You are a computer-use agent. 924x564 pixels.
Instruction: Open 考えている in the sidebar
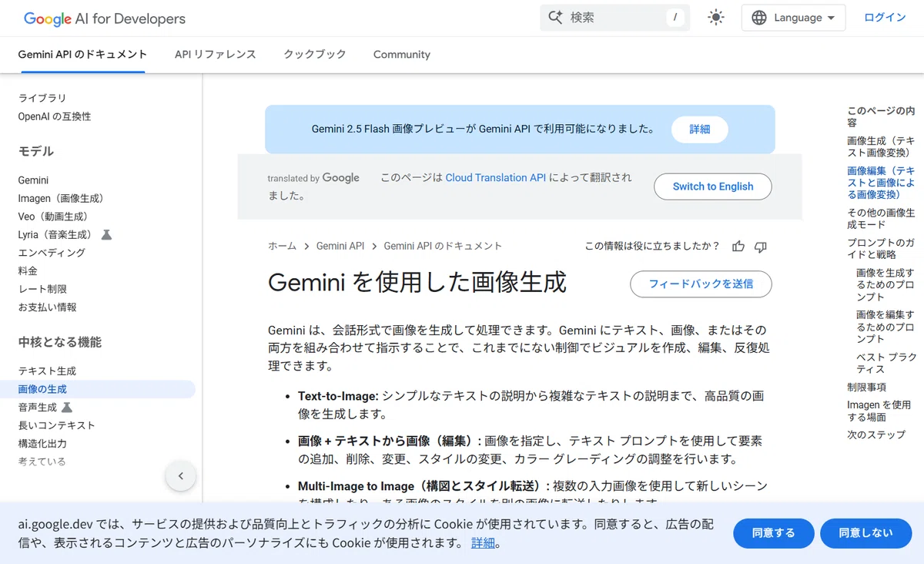(42, 462)
